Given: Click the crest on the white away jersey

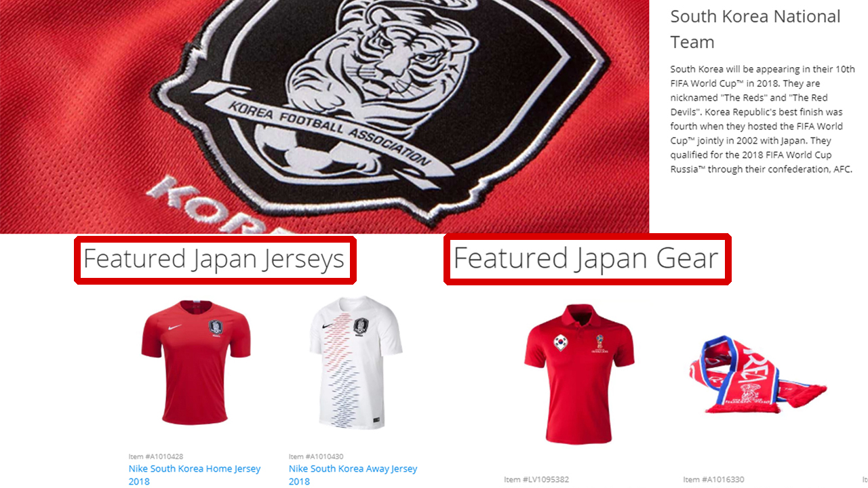Looking at the screenshot, I should pos(360,326).
